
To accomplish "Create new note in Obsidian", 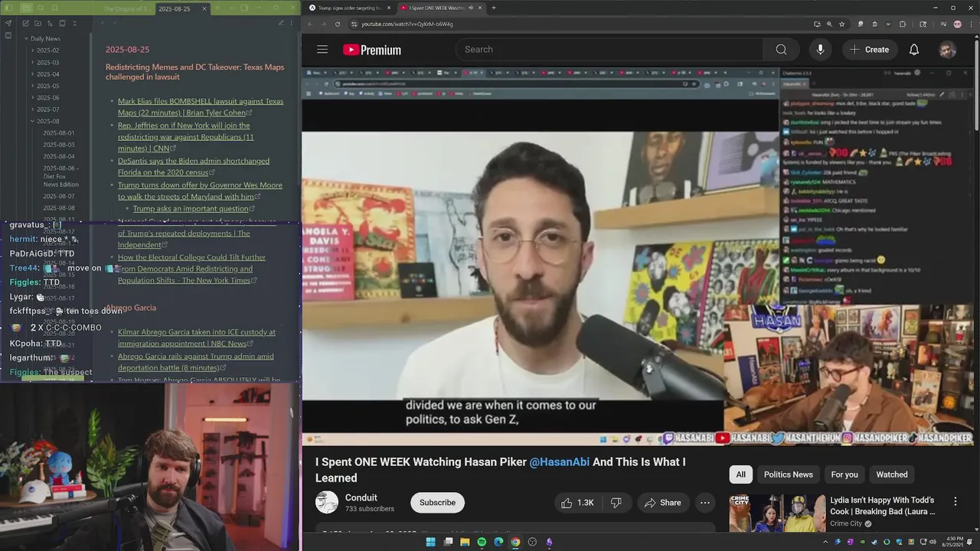I will pyautogui.click(x=25, y=24).
